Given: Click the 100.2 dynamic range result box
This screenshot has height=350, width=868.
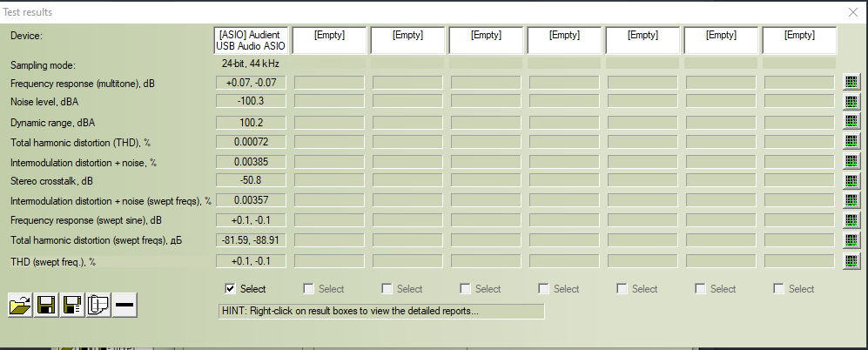Looking at the screenshot, I should (252, 123).
